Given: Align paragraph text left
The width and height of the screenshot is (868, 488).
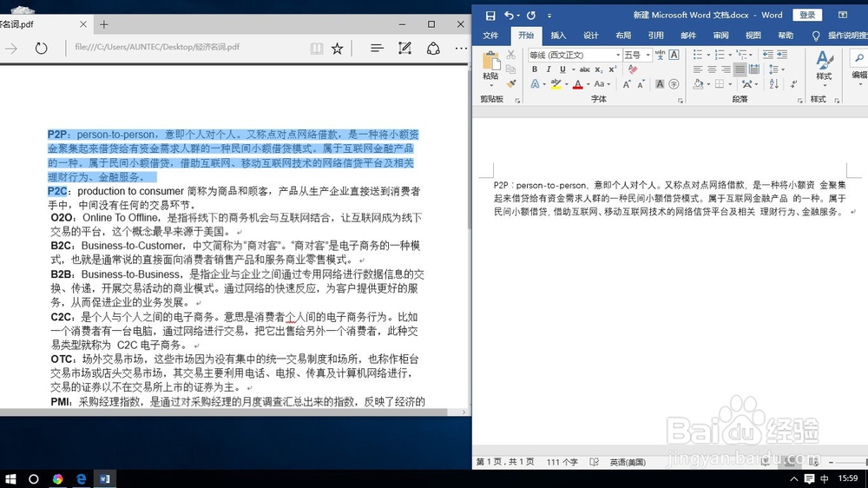Looking at the screenshot, I should [698, 69].
